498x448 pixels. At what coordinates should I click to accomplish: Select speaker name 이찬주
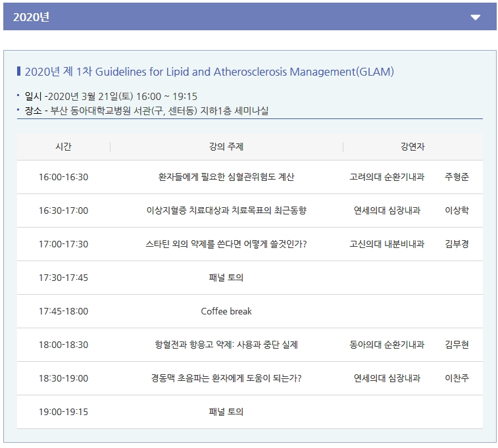coord(457,378)
